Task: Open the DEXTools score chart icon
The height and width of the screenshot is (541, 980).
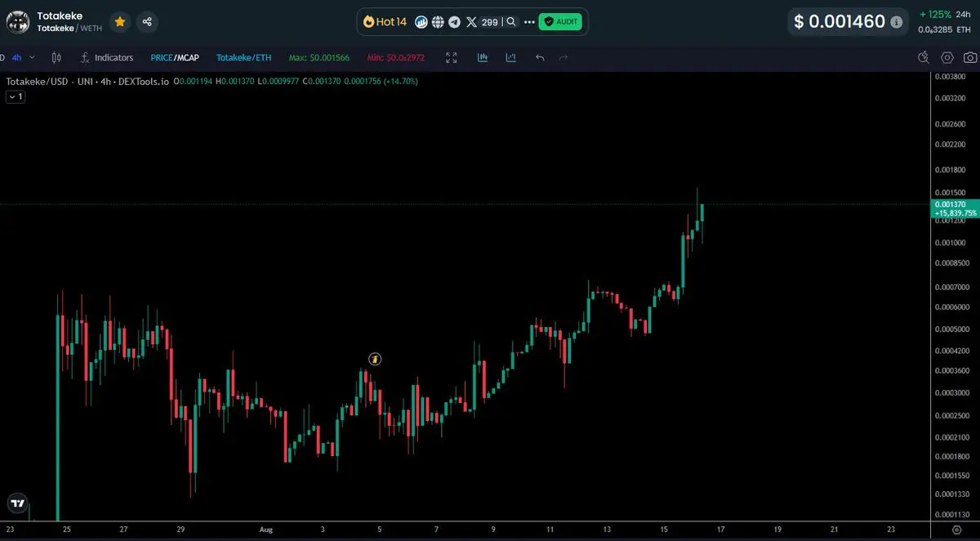Action: [x=421, y=22]
